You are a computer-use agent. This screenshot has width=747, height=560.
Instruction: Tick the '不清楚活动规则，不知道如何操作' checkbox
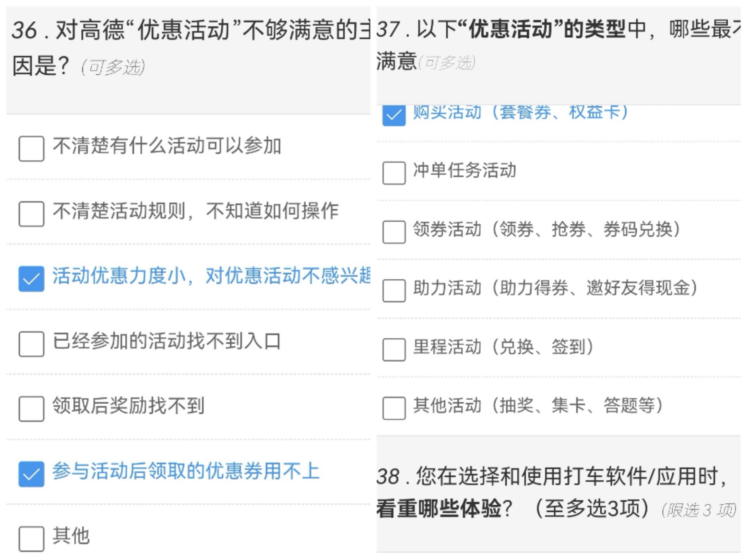pyautogui.click(x=31, y=214)
